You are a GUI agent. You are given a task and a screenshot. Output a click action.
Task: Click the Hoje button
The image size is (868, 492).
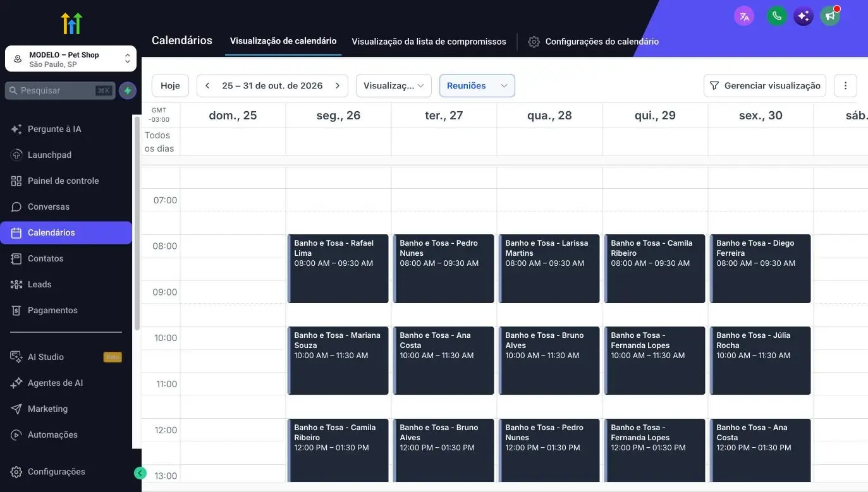coord(170,85)
